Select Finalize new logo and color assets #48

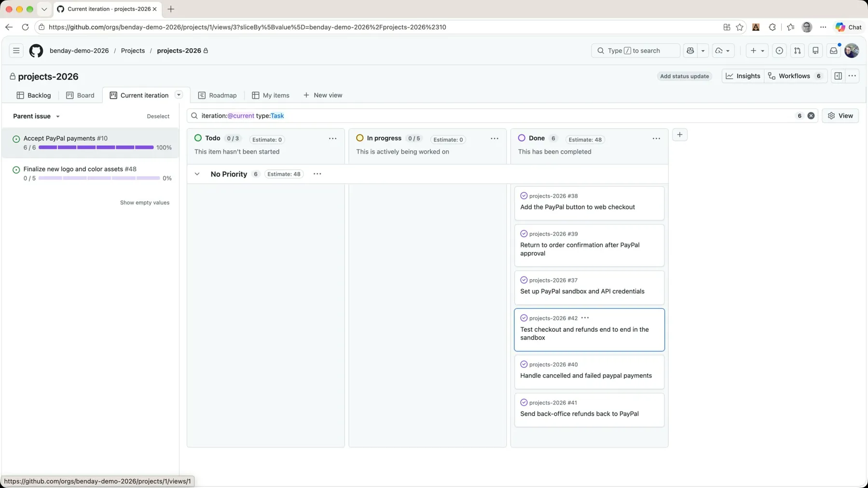90,174
